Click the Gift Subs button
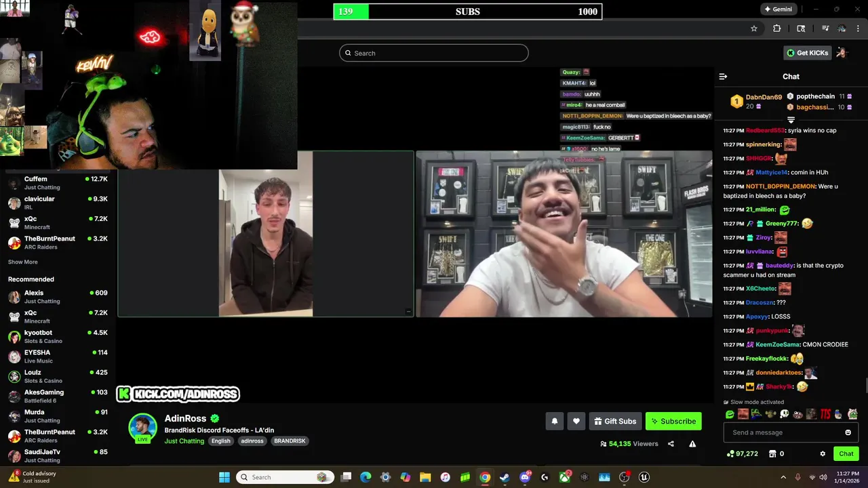The image size is (868, 488). coord(615,421)
